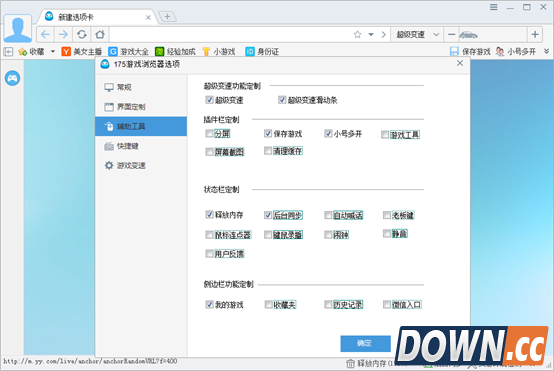
Task: Enable the 清理缓存 checkbox
Action: [x=268, y=151]
